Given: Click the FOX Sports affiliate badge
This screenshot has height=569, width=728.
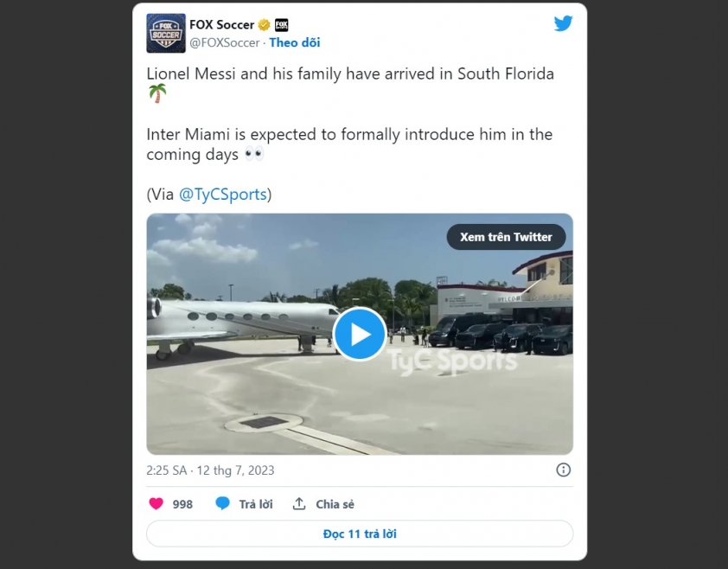Looking at the screenshot, I should pyautogui.click(x=281, y=24).
